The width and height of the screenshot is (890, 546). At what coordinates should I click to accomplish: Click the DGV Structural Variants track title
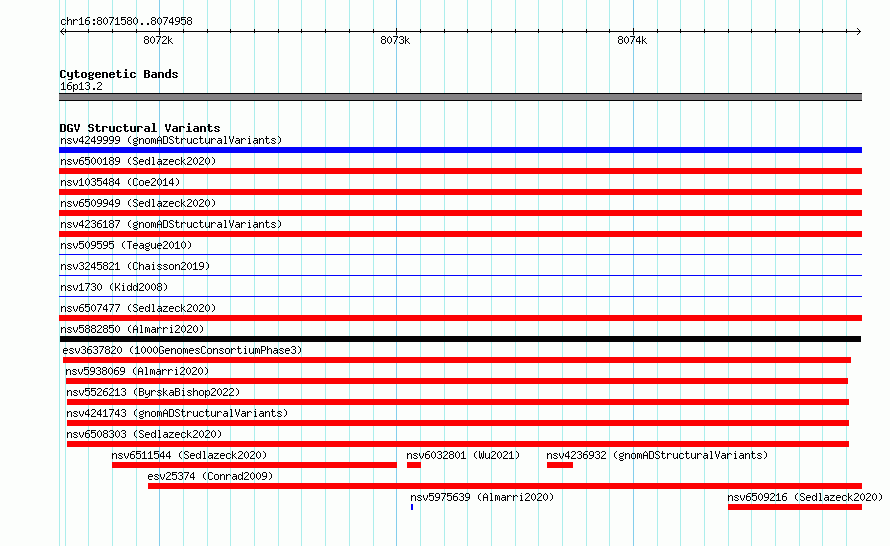click(140, 128)
